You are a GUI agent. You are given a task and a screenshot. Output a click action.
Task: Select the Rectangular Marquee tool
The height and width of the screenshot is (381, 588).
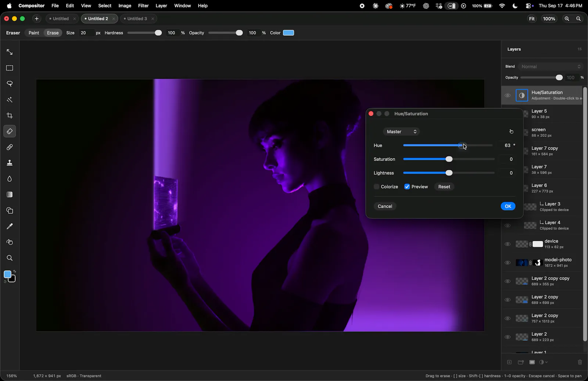(x=10, y=68)
